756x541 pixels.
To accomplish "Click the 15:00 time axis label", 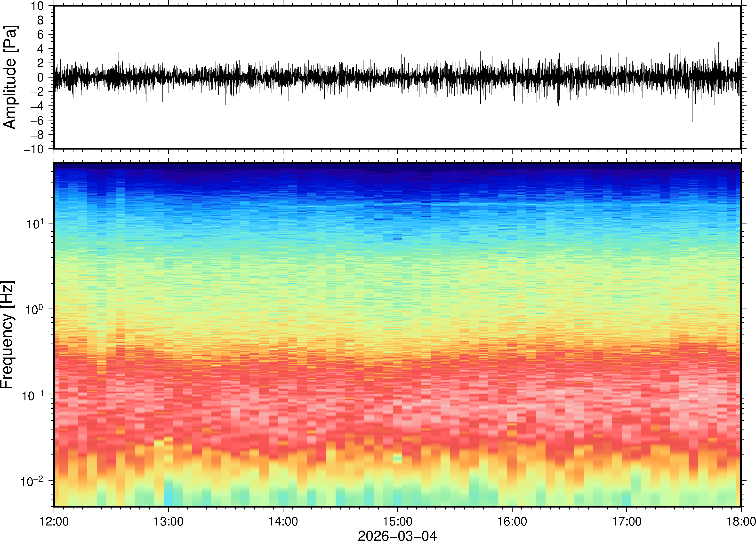I will [x=397, y=521].
